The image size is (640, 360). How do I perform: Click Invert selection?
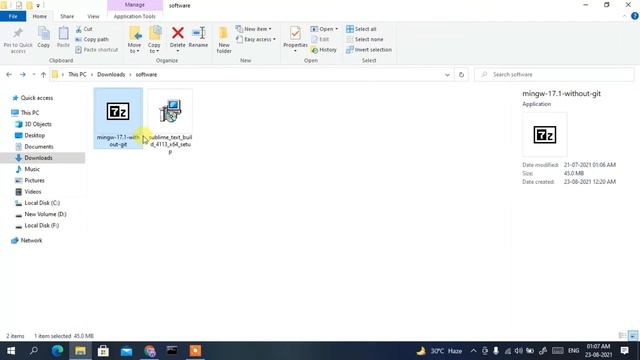pos(369,49)
